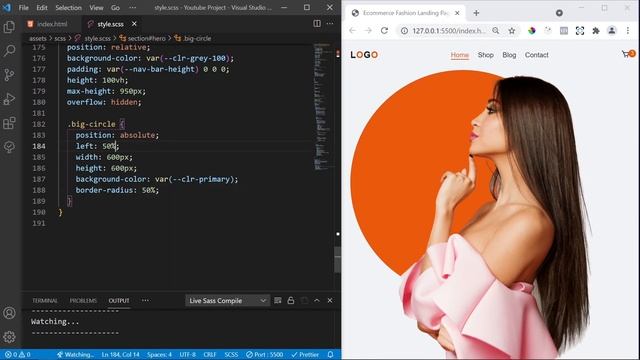Screen dimensions: 640x360
Task: Open the Edit menu
Action: pos(42,7)
